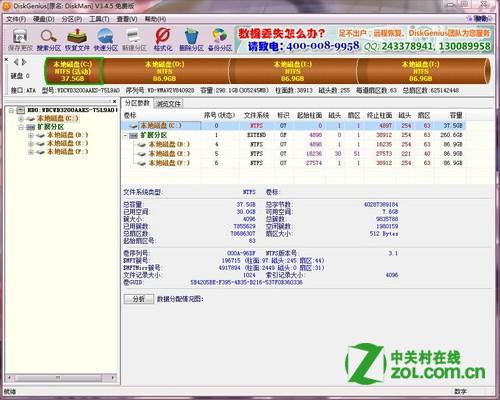Viewport: 500px width, 400px height.
Task: Click the 文件系统 column header
Action: point(256,116)
